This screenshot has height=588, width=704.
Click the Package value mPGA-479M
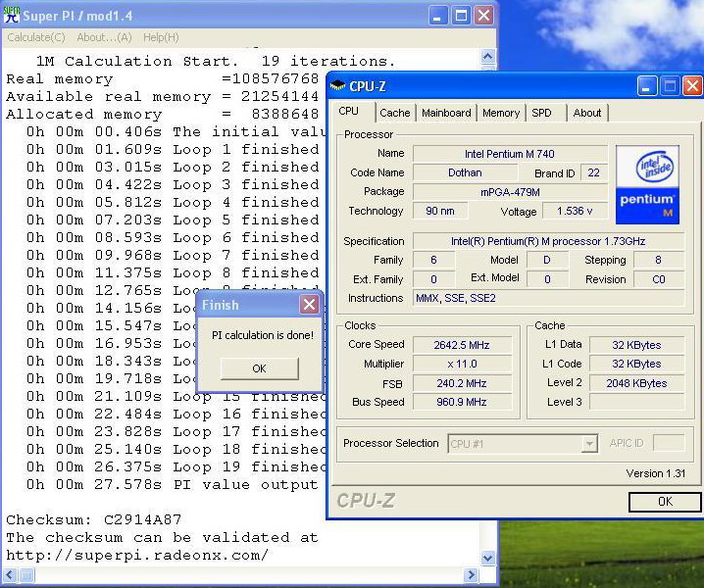pos(510,192)
